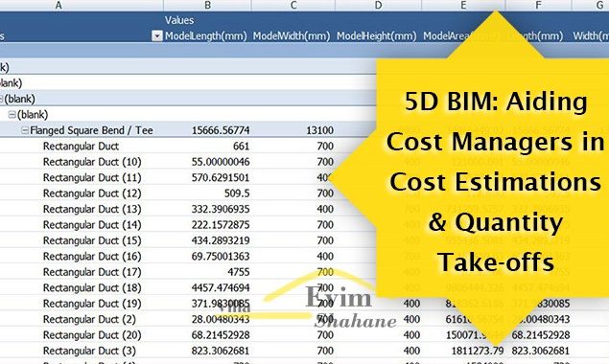Click the length cell 509.5

[237, 193]
